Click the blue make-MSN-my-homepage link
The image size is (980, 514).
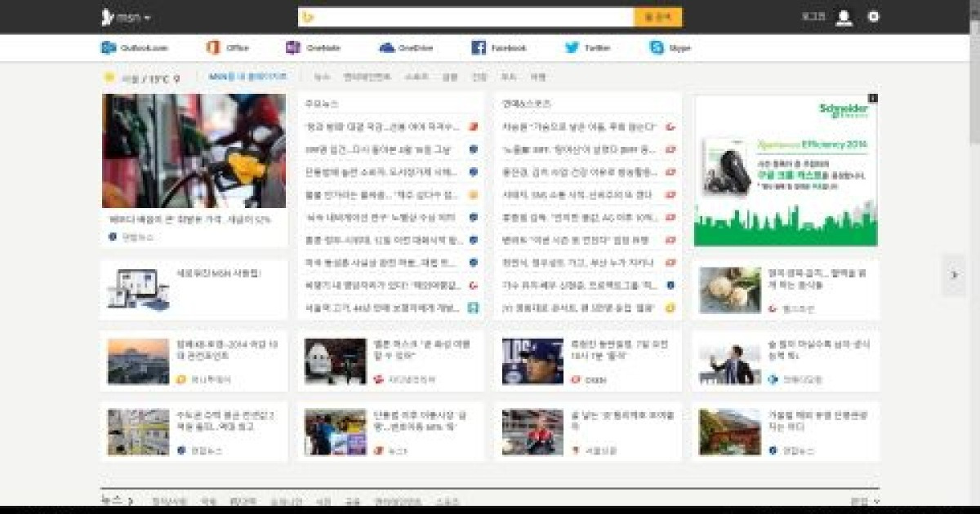[248, 77]
